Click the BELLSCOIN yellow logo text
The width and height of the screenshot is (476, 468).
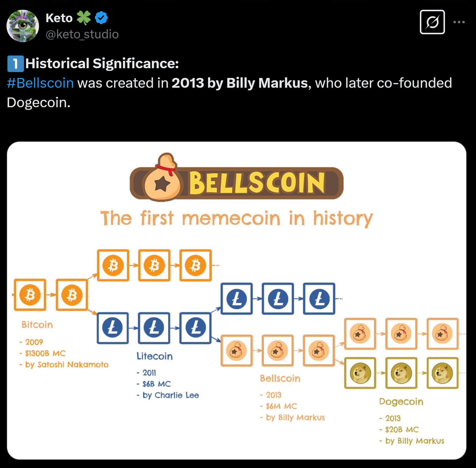pos(257,183)
